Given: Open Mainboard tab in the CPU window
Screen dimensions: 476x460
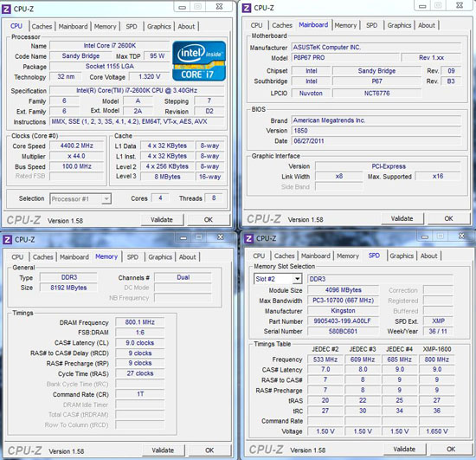Looking at the screenshot, I should [x=73, y=27].
